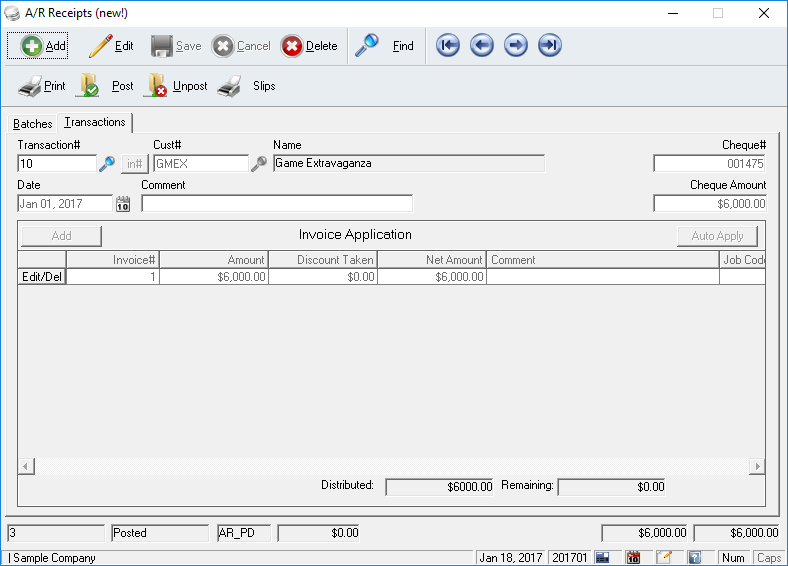Open Slips from the toolbar

[x=247, y=87]
